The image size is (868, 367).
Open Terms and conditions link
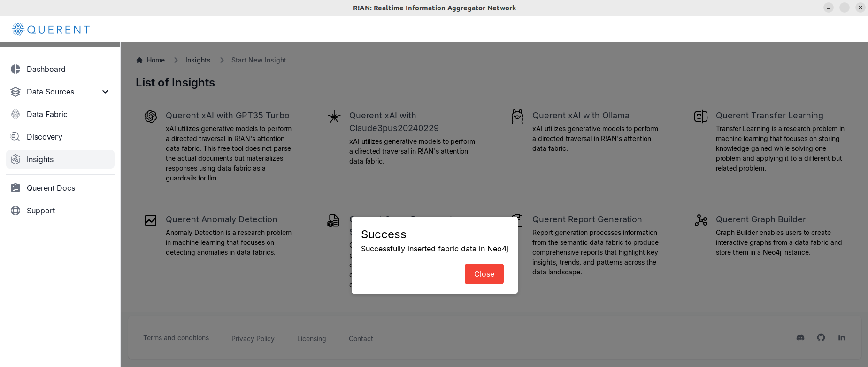click(176, 338)
